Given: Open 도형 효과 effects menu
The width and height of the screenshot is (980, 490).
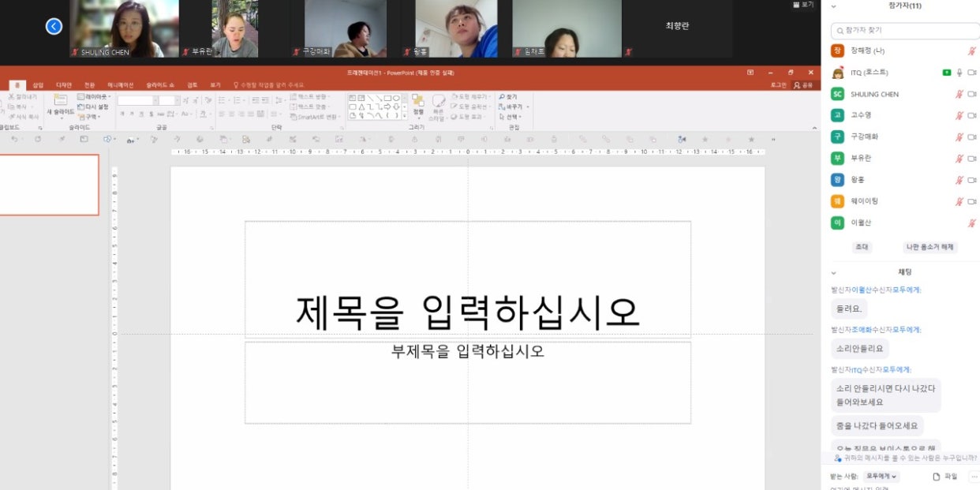Looking at the screenshot, I should pos(467,116).
